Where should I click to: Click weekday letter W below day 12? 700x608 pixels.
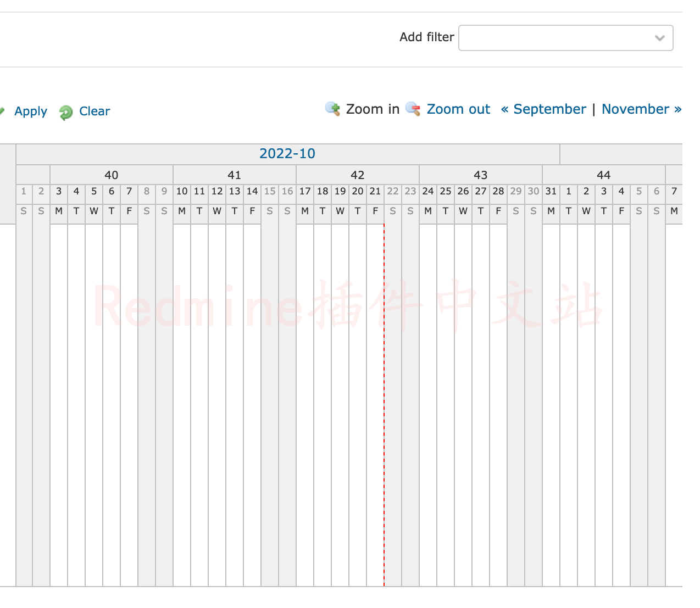point(217,211)
